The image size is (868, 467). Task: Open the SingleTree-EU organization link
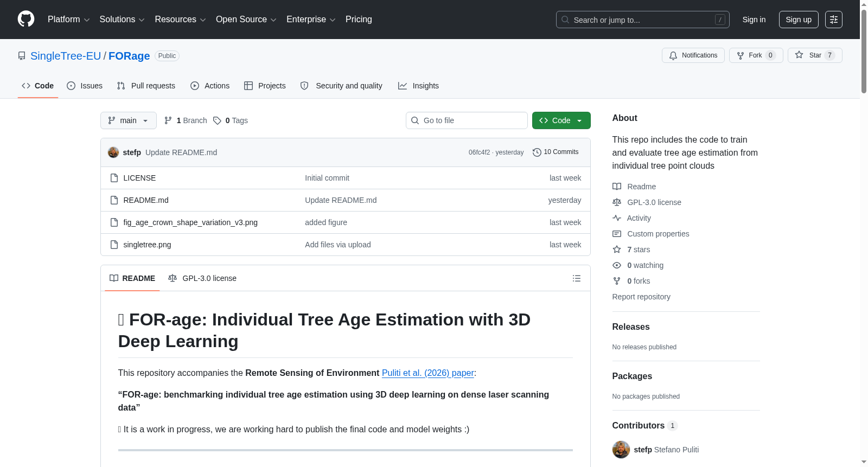[66, 56]
